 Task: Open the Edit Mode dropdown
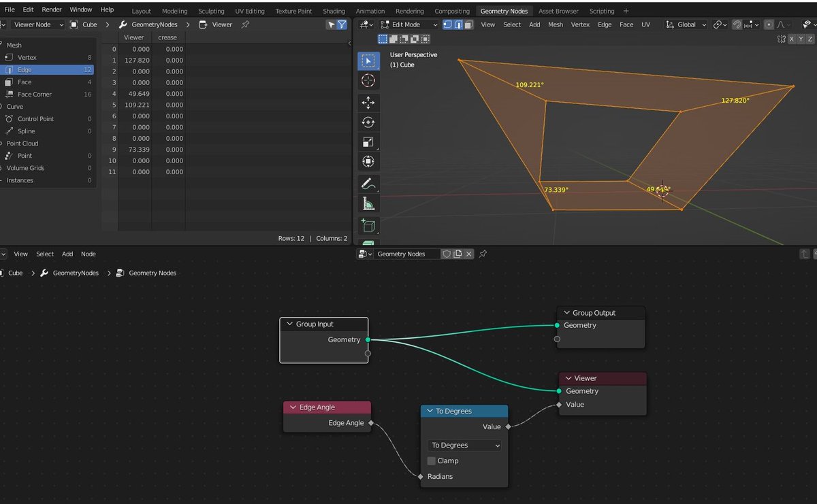click(408, 24)
